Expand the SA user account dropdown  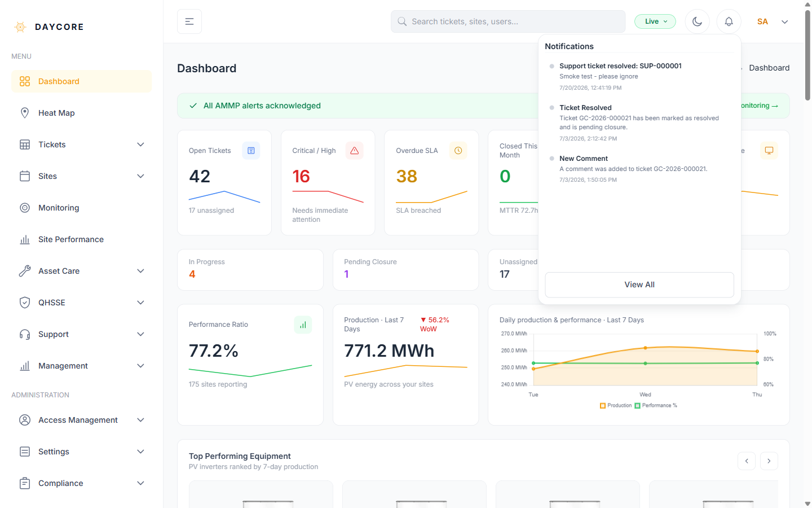pyautogui.click(x=773, y=21)
